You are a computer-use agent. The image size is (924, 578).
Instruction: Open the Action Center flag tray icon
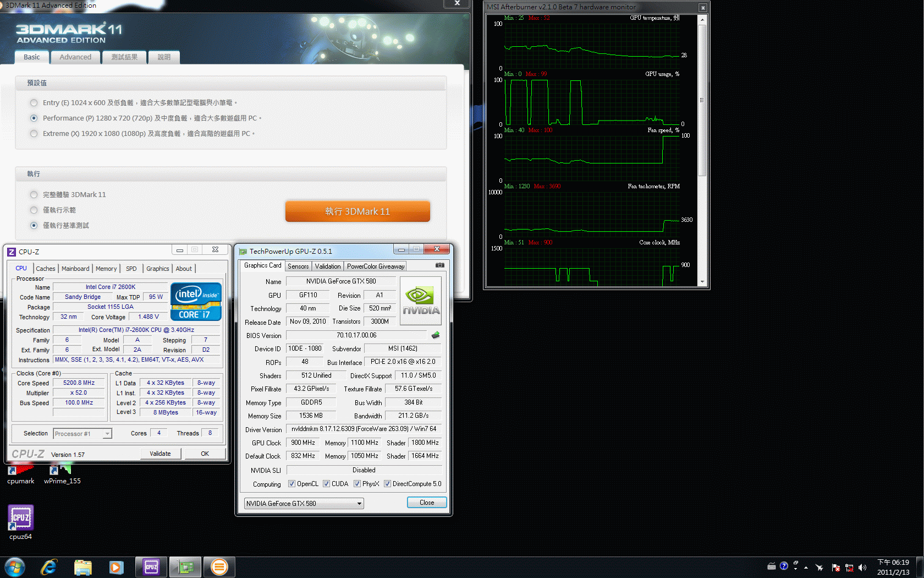click(836, 568)
